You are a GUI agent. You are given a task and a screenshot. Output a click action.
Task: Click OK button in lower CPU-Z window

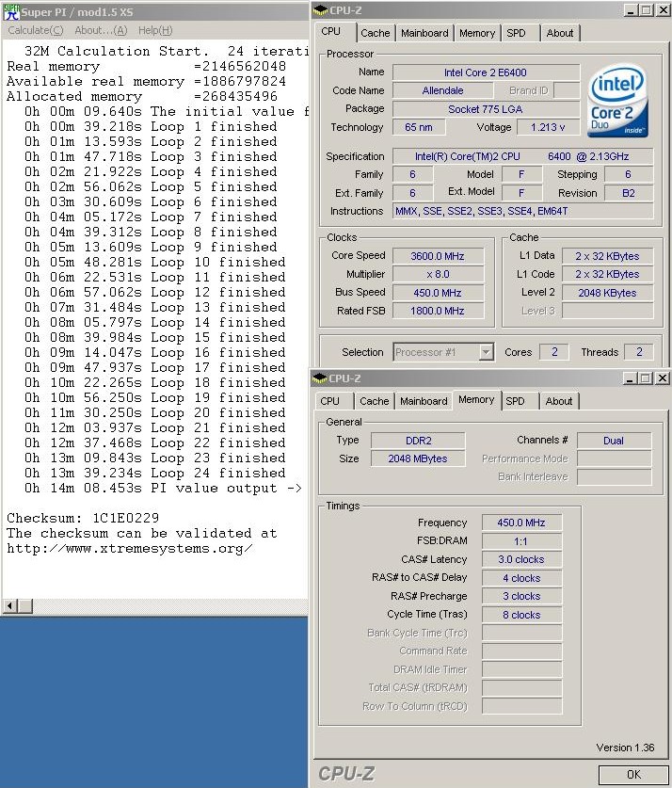click(633, 775)
